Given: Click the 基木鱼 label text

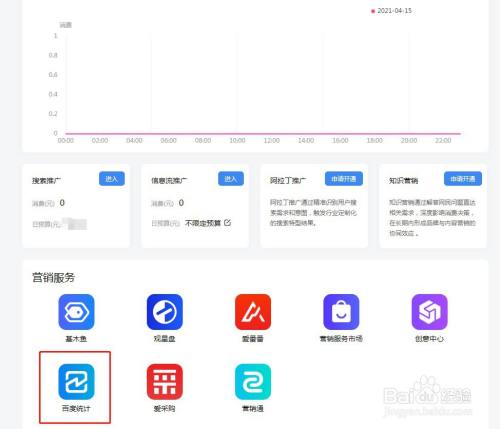Looking at the screenshot, I should pos(76,339).
